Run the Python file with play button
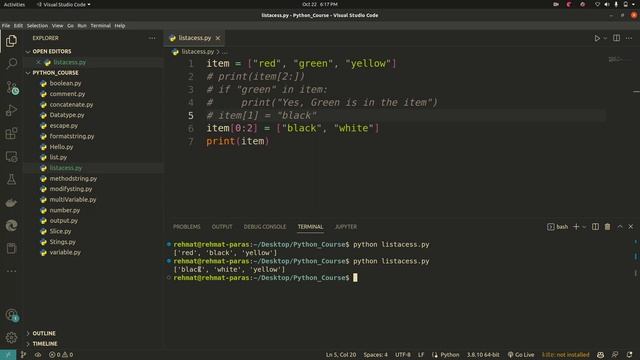The image size is (640, 360). coord(597,38)
